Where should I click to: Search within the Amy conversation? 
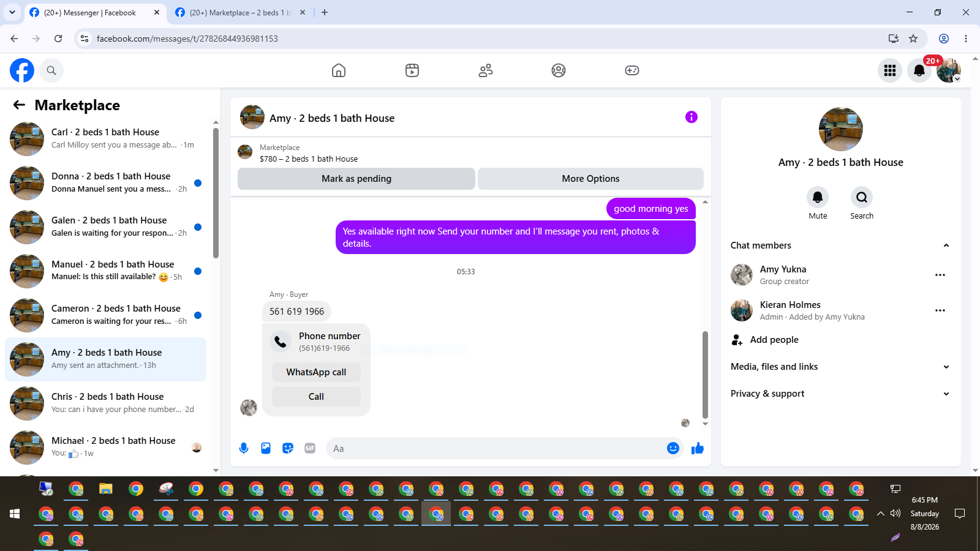(x=862, y=197)
